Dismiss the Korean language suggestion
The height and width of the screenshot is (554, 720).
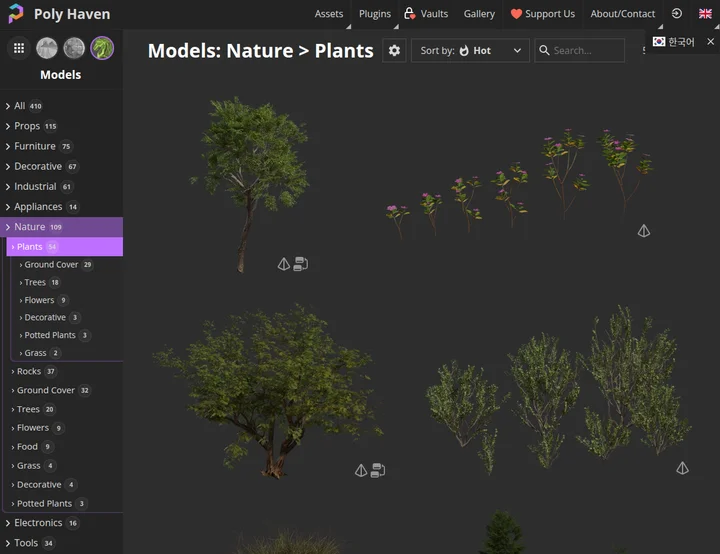pyautogui.click(x=710, y=42)
